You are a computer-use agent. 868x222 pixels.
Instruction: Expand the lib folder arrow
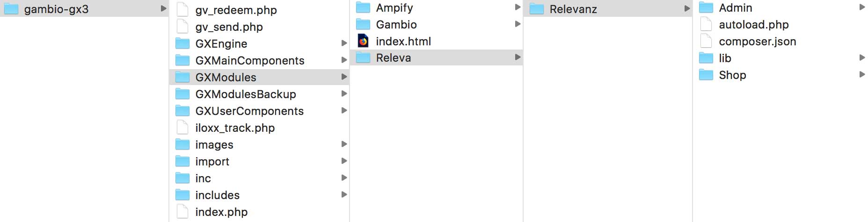pyautogui.click(x=862, y=57)
